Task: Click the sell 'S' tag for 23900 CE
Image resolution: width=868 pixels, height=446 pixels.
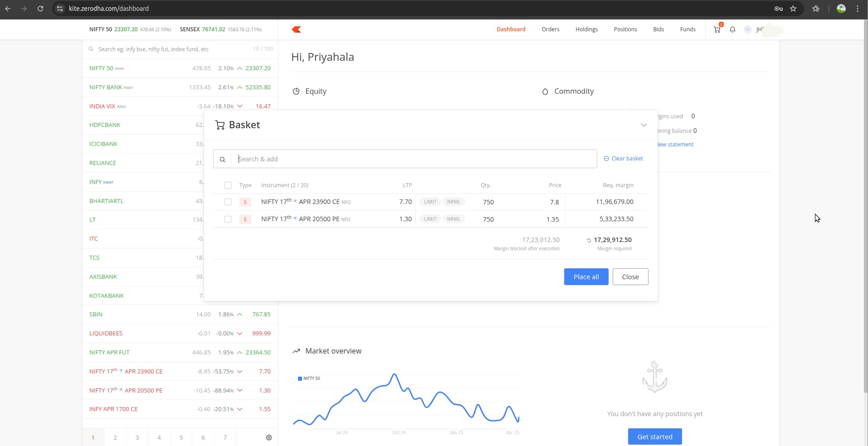Action: 245,202
